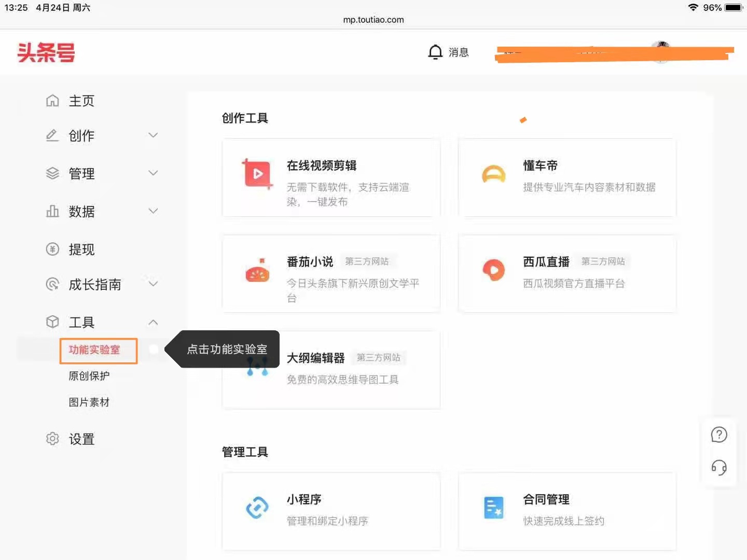The width and height of the screenshot is (747, 560).
Task: Open the 主页 sidebar menu item
Action: [x=82, y=101]
